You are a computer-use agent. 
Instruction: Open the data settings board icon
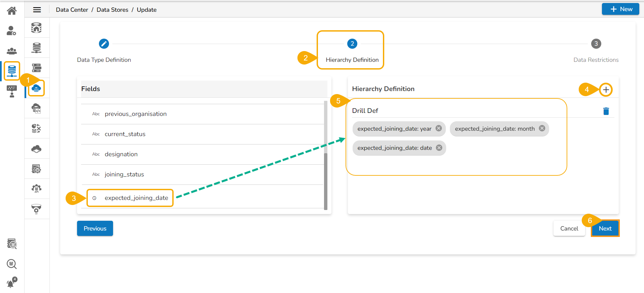coord(36,169)
